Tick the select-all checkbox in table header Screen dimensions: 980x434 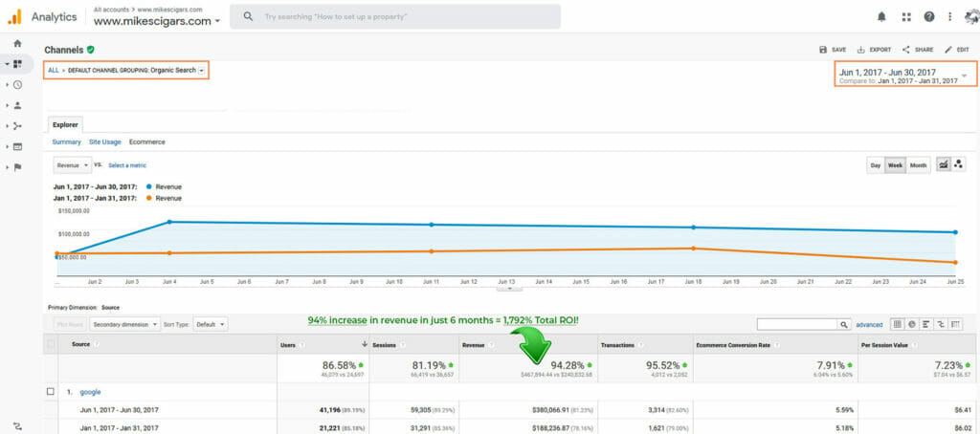point(52,344)
